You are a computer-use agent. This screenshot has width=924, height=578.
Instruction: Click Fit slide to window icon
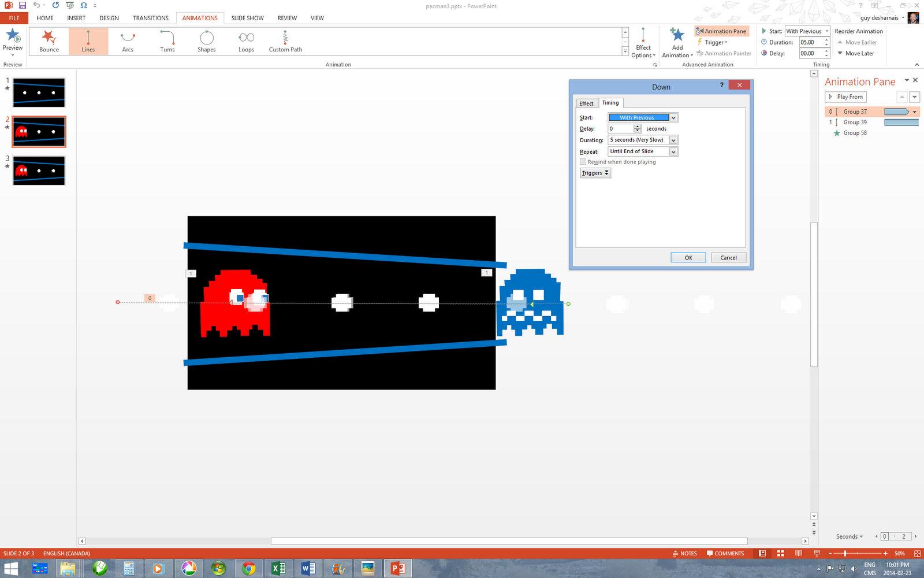917,553
